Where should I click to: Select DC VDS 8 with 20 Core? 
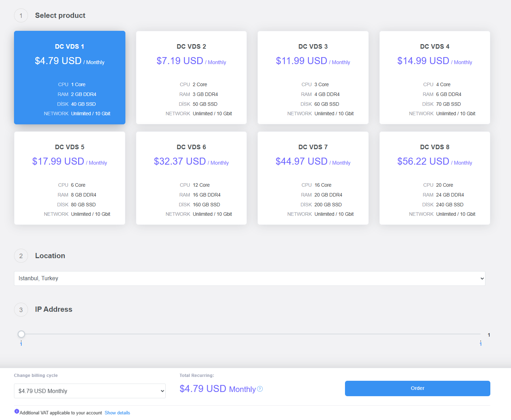coord(434,178)
